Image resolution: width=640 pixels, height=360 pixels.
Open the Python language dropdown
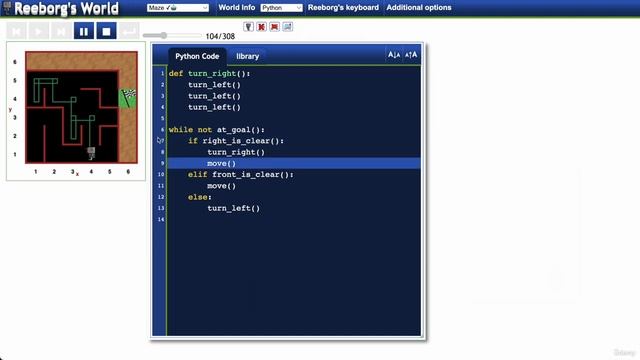pyautogui.click(x=281, y=8)
